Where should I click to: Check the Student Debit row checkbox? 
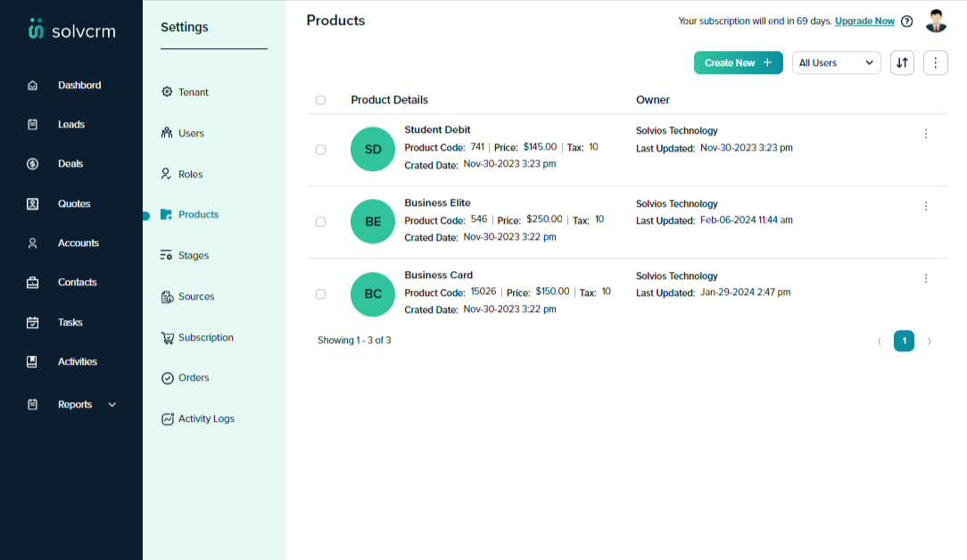(x=321, y=150)
